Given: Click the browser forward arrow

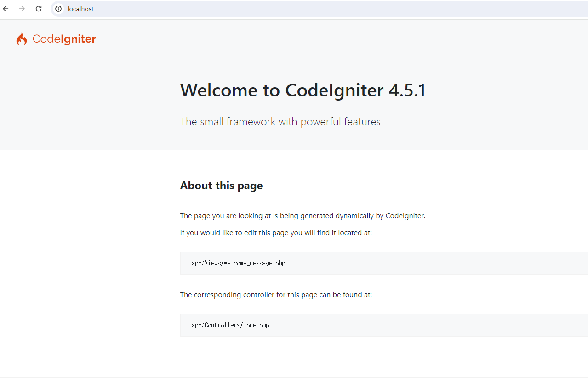Looking at the screenshot, I should (22, 9).
